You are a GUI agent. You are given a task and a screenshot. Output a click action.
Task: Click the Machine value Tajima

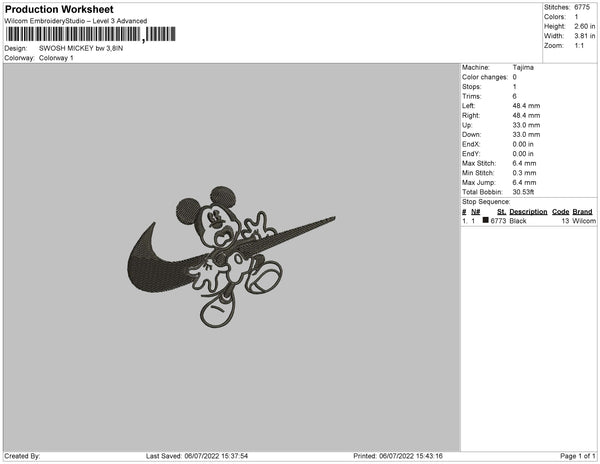[523, 67]
